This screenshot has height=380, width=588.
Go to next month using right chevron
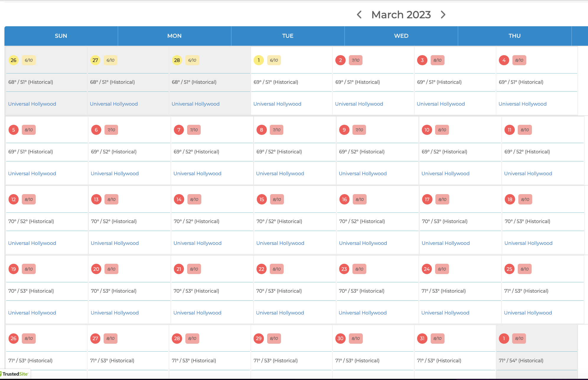coord(443,15)
